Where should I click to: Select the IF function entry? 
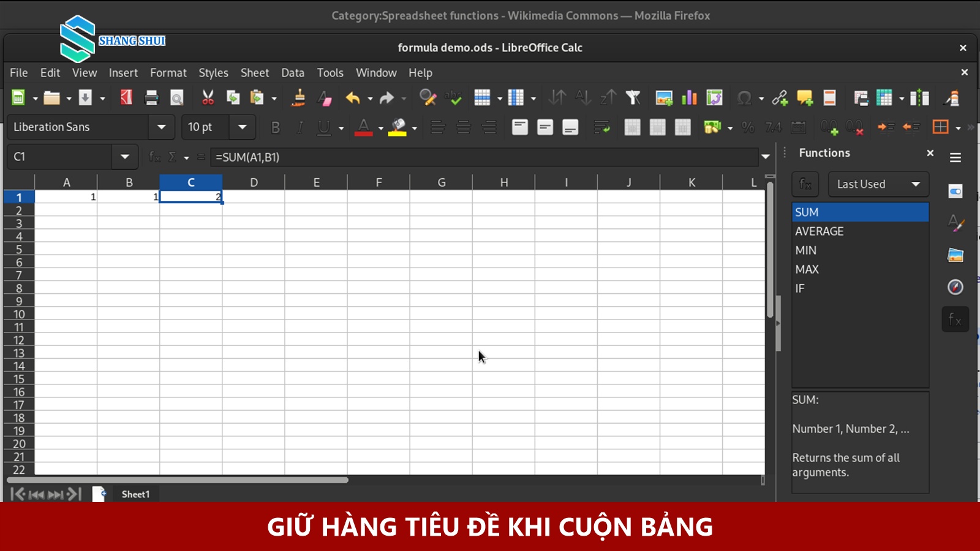(x=860, y=288)
